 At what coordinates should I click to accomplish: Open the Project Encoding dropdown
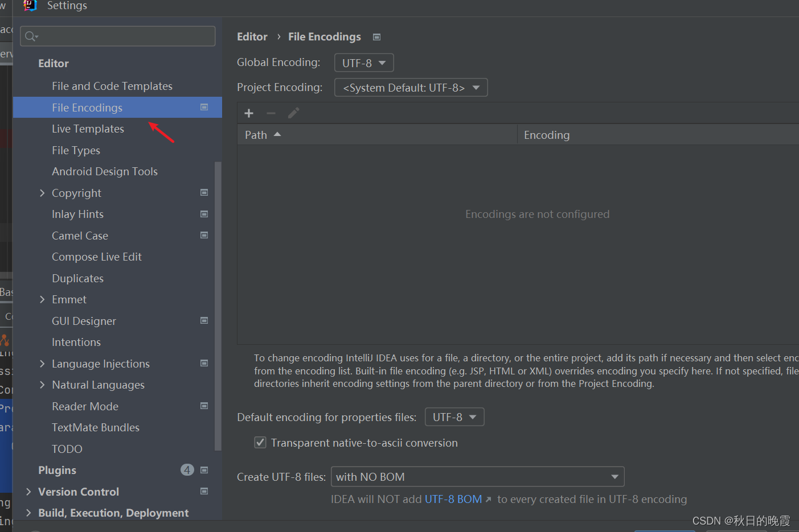pos(411,88)
